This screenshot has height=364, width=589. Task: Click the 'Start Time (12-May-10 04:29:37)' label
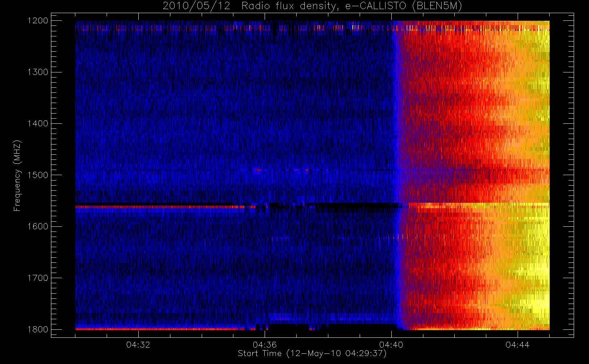(312, 353)
